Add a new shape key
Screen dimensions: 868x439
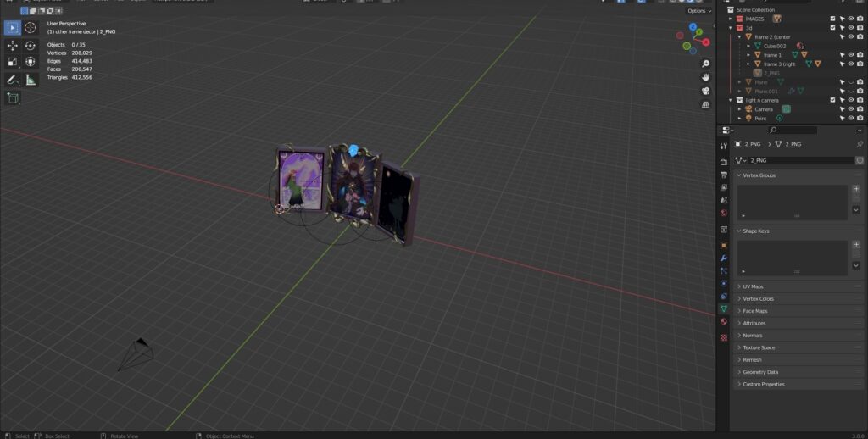point(856,244)
